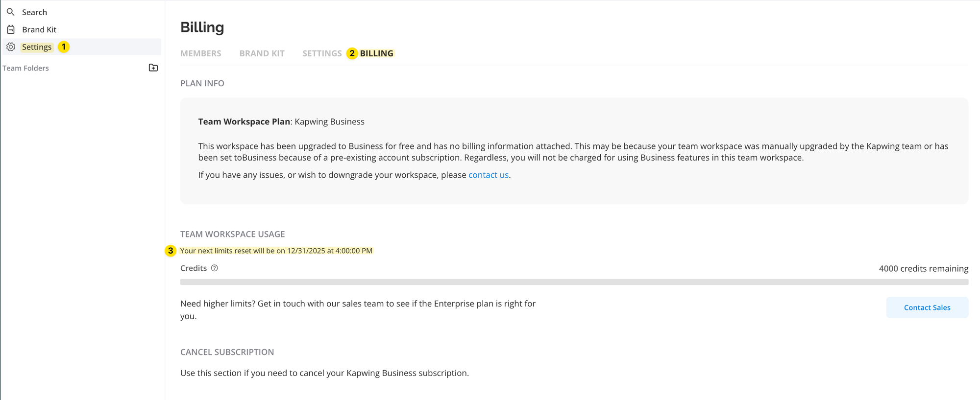Click the Credits label

[194, 268]
